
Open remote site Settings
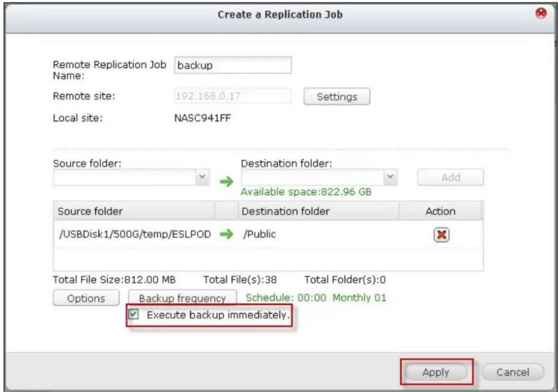pyautogui.click(x=337, y=96)
